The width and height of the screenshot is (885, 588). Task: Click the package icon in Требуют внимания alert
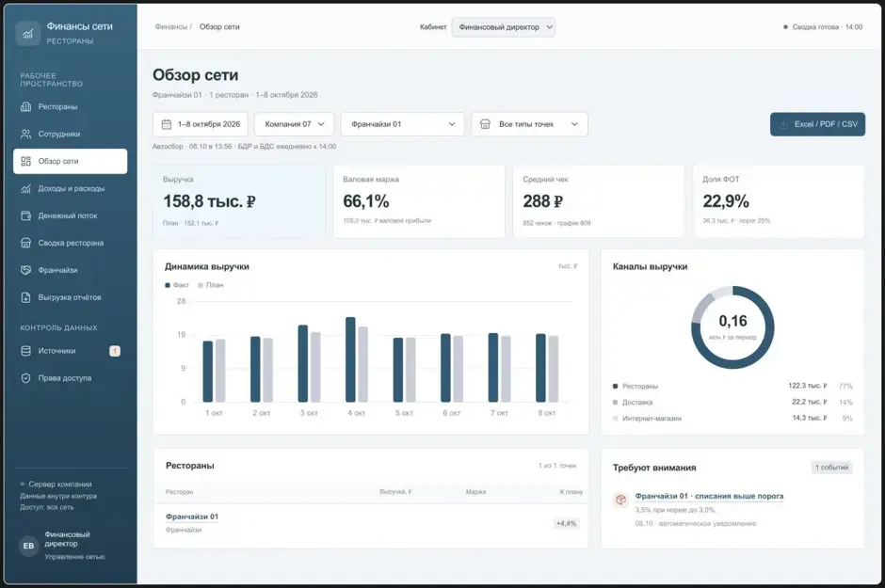pos(620,500)
